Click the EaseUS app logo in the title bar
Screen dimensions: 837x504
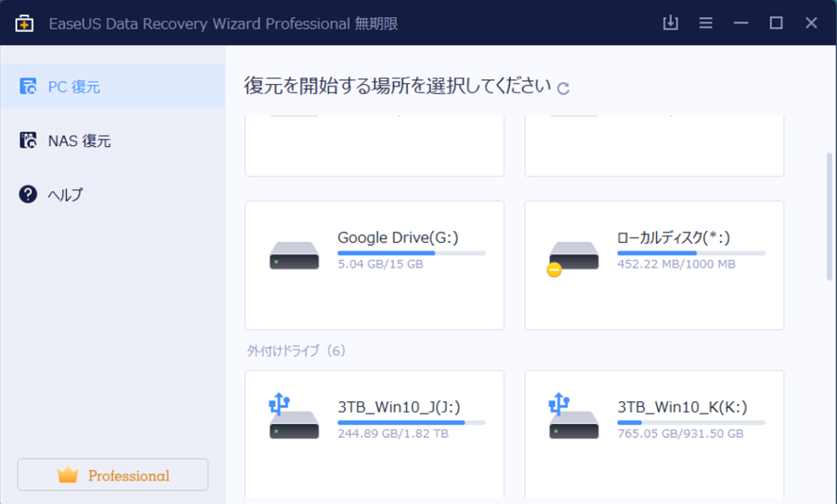coord(24,22)
